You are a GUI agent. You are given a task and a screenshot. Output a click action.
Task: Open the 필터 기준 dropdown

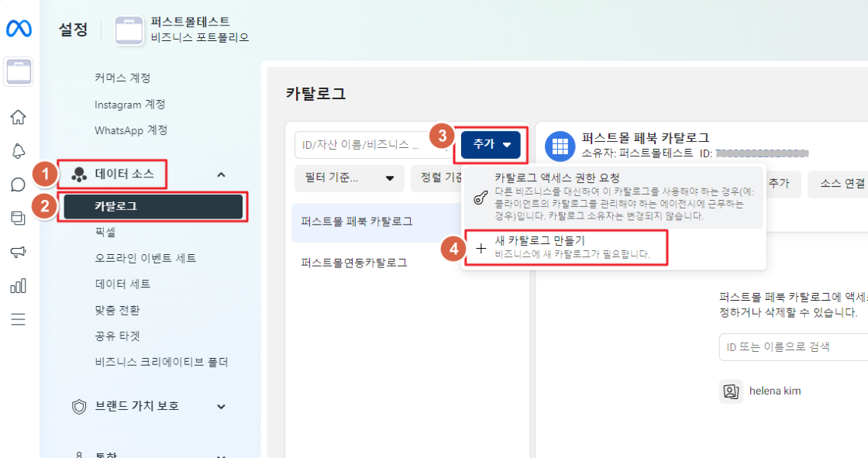tap(350, 178)
